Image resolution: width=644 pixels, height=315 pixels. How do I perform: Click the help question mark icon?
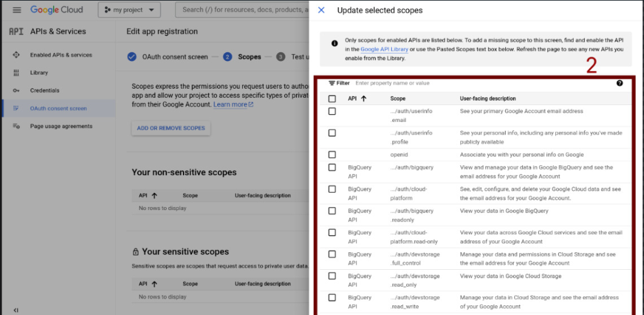[620, 83]
